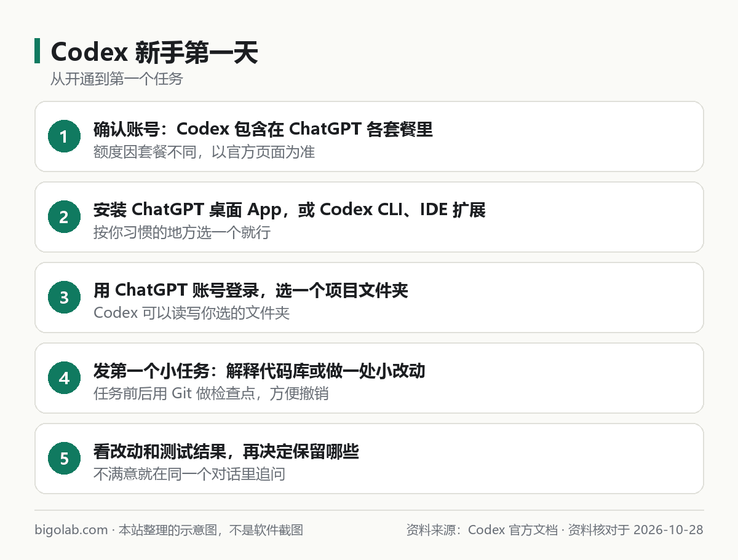
Task: Click the subtitle "从开通到第一个任务"
Action: coord(117,79)
